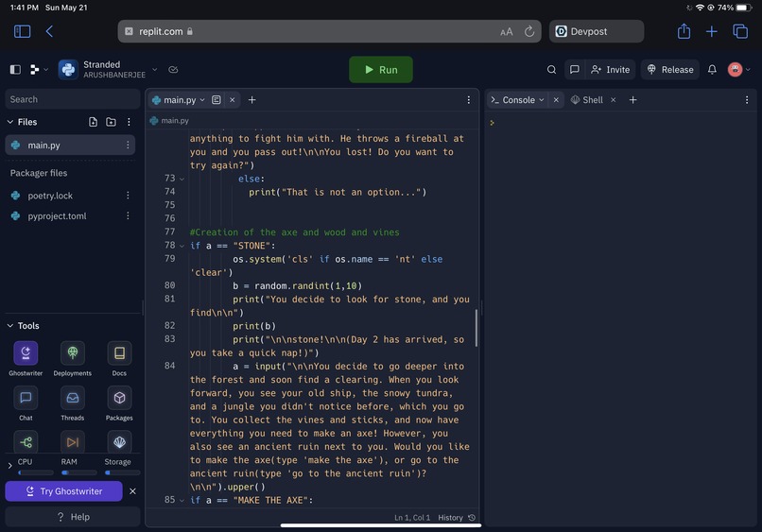Fold the code block at line 78

point(182,246)
